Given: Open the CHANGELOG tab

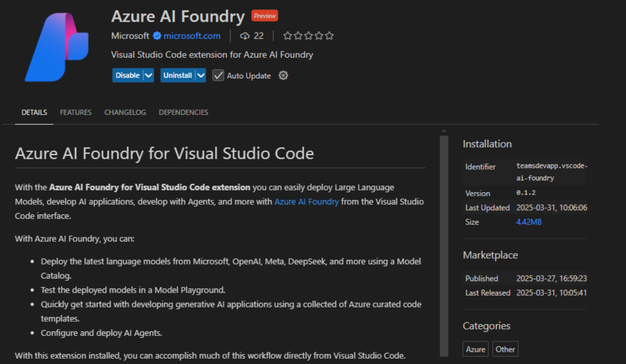Looking at the screenshot, I should coord(125,112).
